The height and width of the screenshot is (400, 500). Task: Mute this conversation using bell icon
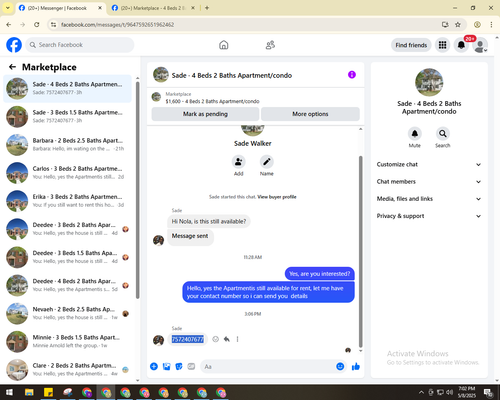coord(415,134)
